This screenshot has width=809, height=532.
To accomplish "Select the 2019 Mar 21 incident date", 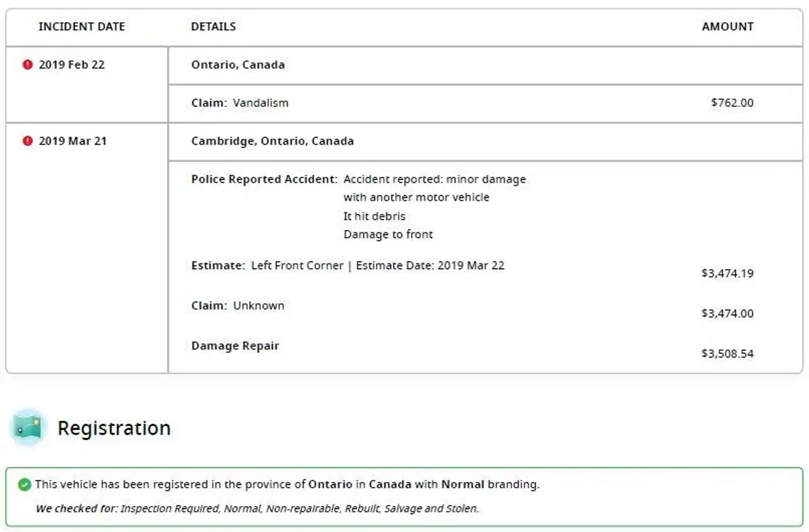I will point(73,141).
